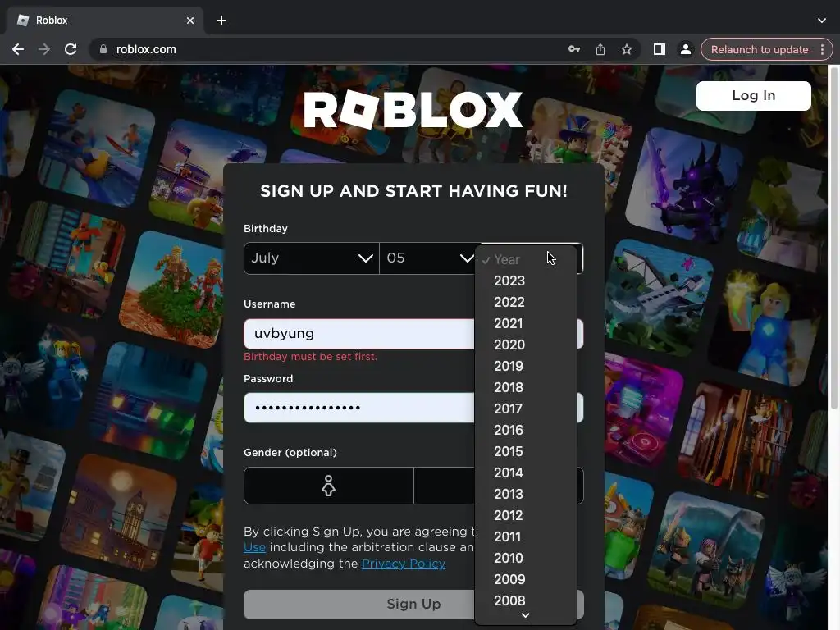Image resolution: width=840 pixels, height=630 pixels.
Task: Go back using the browser back arrow
Action: tap(18, 49)
